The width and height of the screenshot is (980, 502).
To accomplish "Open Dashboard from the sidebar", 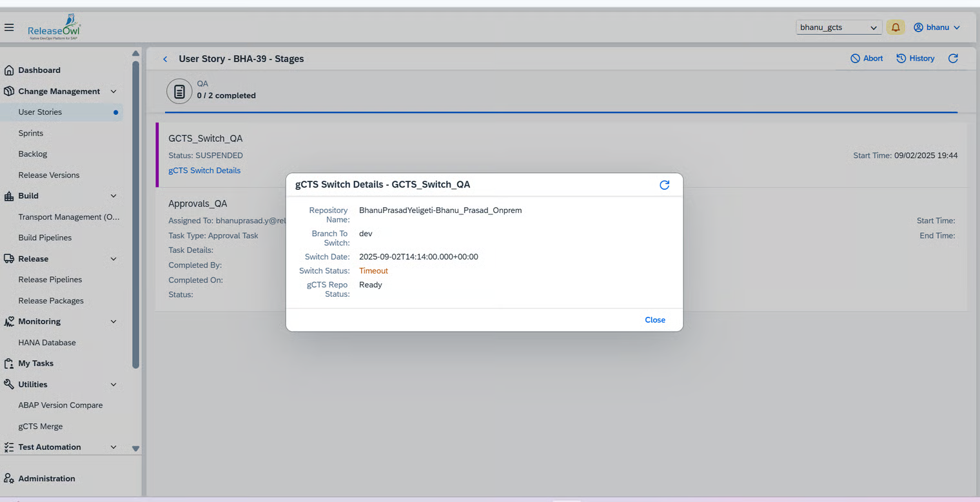I will (39, 70).
